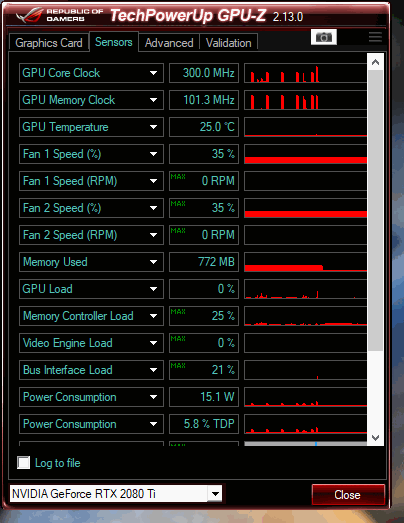This screenshot has height=523, width=404.
Task: Enable the Log to file checkbox
Action: click(24, 463)
